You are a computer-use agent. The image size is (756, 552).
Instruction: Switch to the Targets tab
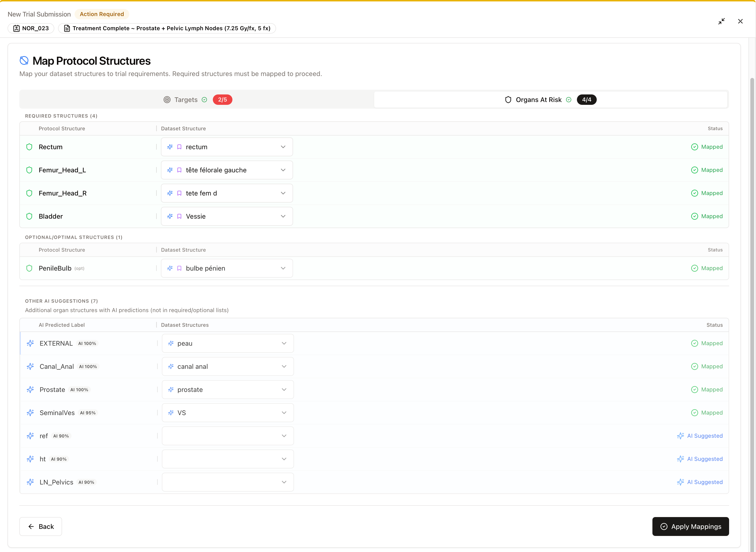point(197,100)
